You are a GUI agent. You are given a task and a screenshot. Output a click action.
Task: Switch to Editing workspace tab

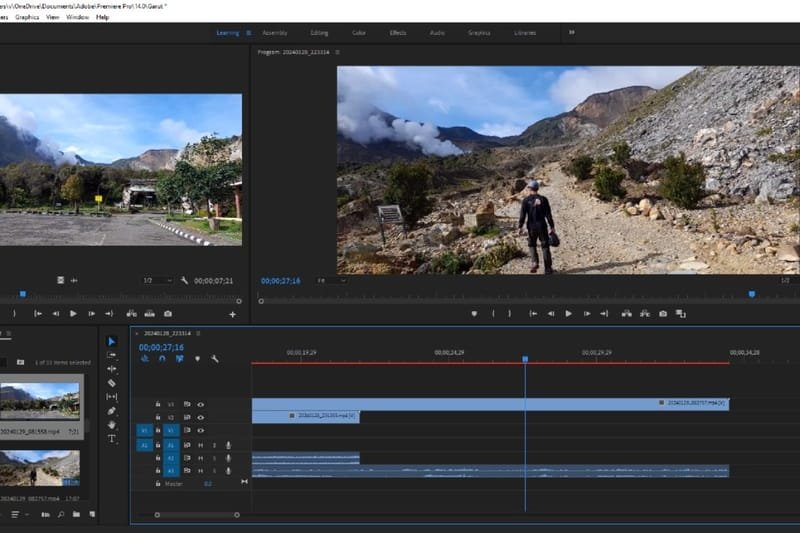coord(319,33)
